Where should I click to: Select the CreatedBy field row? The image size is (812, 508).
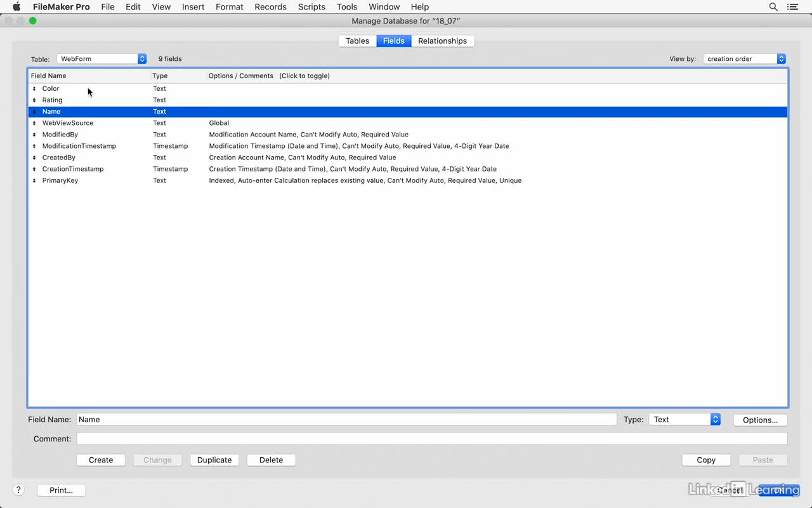tap(408, 157)
